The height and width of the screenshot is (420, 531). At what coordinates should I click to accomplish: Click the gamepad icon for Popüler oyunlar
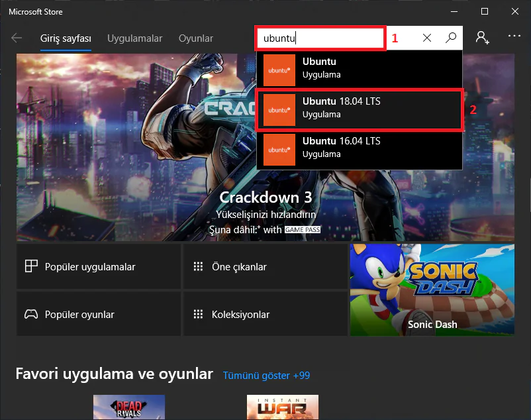tap(31, 314)
